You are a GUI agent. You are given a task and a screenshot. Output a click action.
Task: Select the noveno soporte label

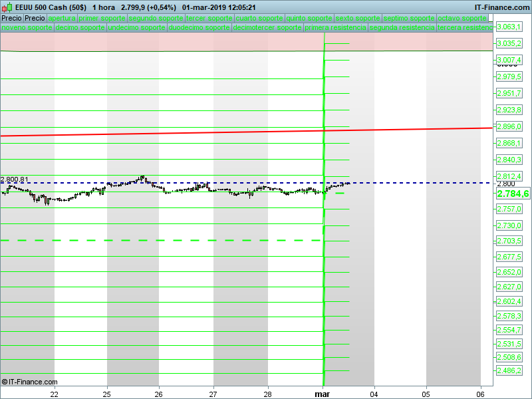27,28
